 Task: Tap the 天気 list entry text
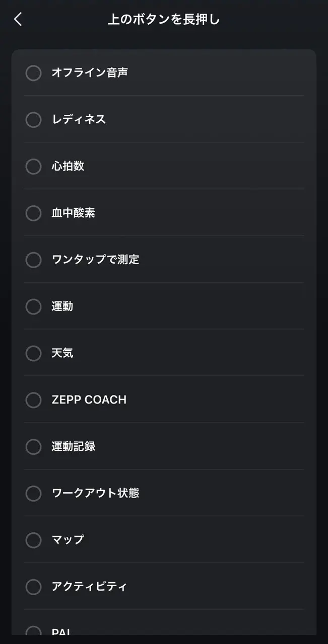click(x=62, y=353)
